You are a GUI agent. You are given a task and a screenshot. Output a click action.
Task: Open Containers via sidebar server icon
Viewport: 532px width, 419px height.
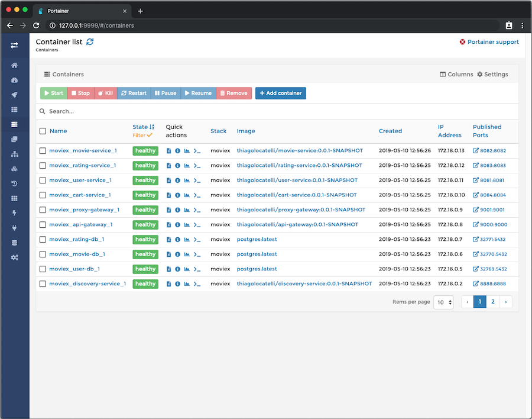pyautogui.click(x=14, y=124)
